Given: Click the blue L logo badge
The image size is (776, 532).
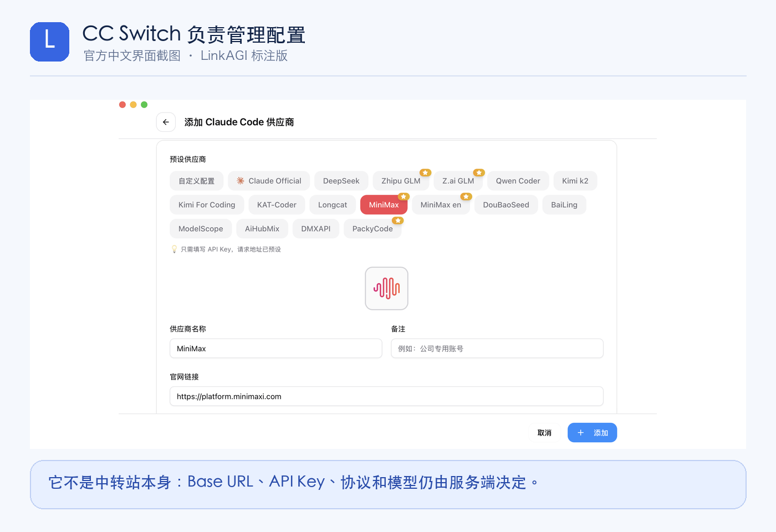Looking at the screenshot, I should (x=50, y=42).
